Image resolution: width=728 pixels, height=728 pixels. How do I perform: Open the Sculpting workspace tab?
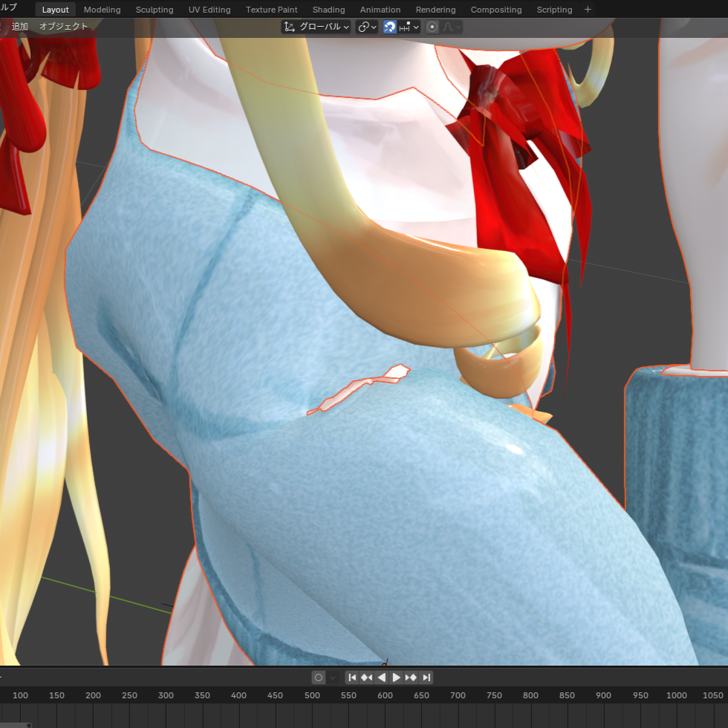pyautogui.click(x=155, y=10)
